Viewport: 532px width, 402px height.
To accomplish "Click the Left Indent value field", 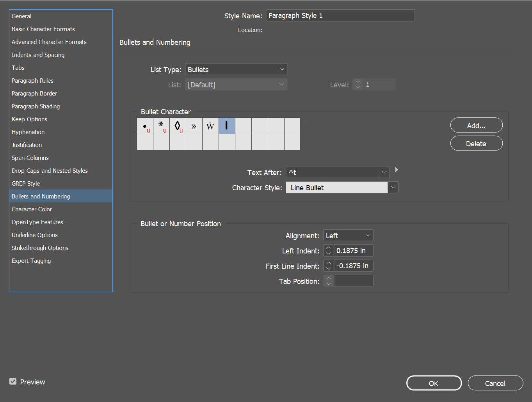I will tap(353, 251).
